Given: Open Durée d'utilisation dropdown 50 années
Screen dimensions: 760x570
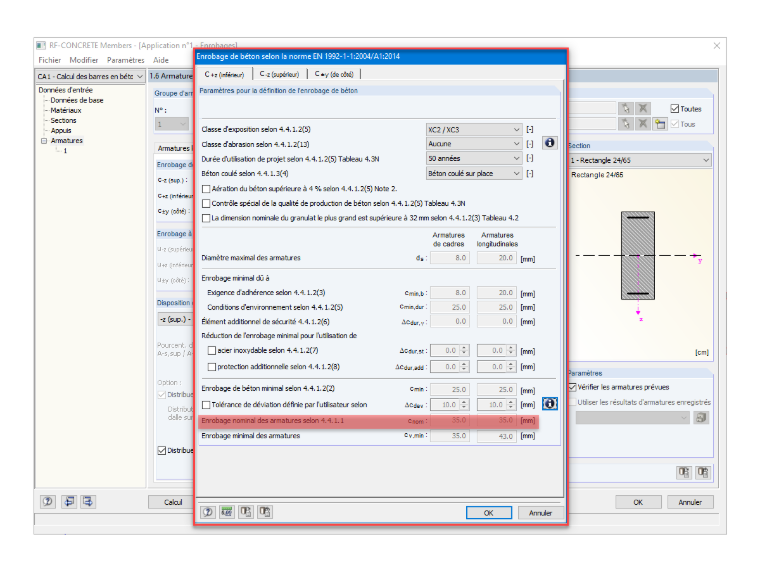Looking at the screenshot, I should coord(474,158).
